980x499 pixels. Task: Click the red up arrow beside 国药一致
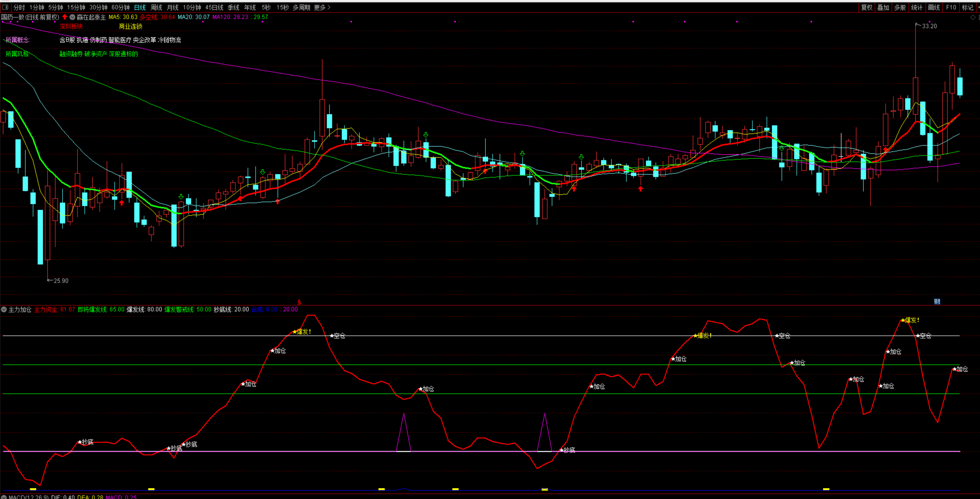tap(65, 17)
